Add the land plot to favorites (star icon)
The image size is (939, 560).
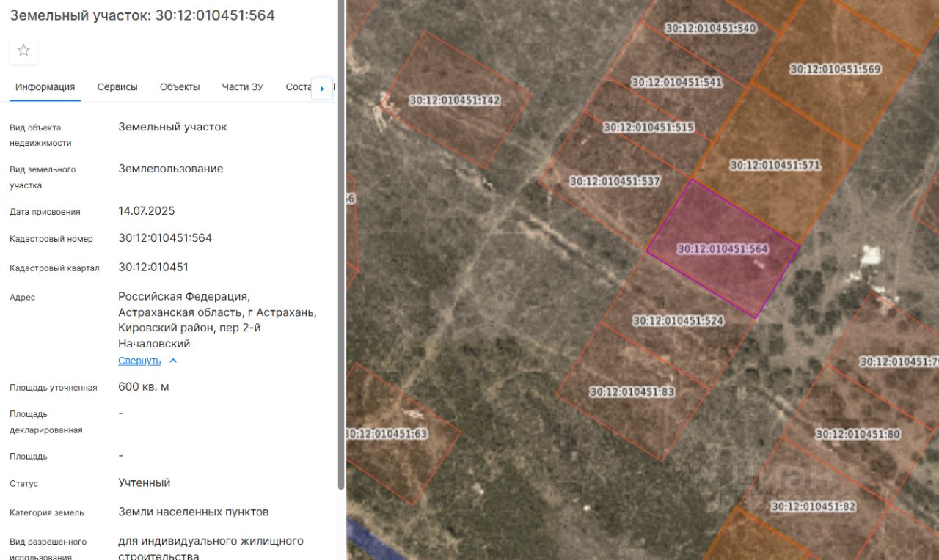coord(23,51)
